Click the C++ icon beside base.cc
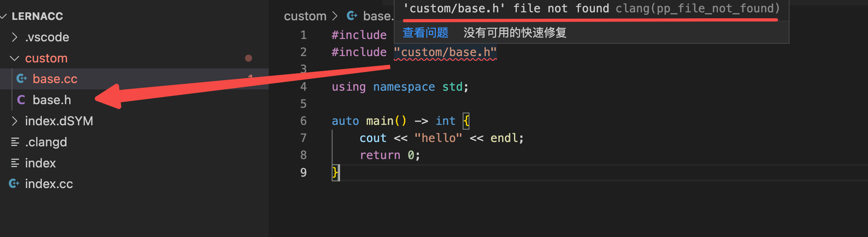 tap(22, 79)
